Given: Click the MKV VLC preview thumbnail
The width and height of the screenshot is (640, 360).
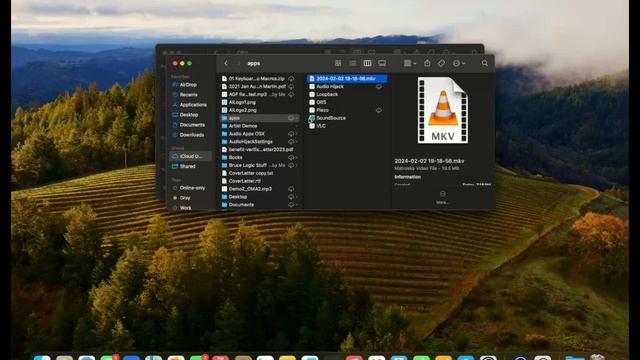Looking at the screenshot, I should pyautogui.click(x=443, y=110).
